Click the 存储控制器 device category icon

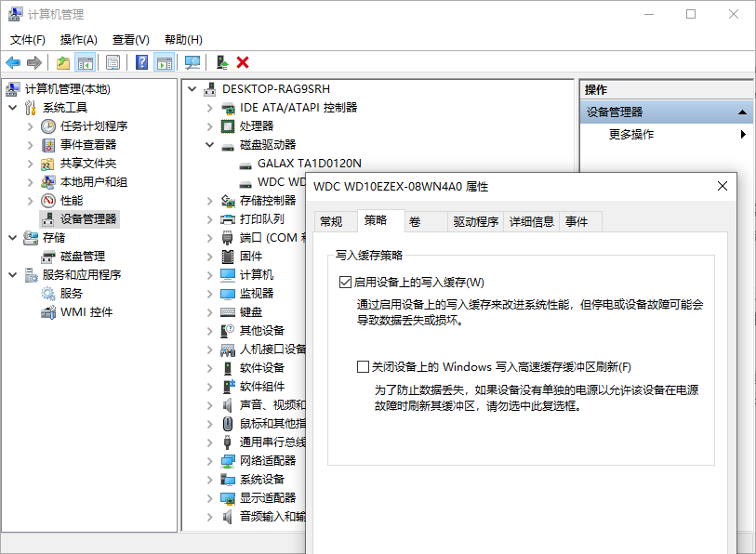228,201
